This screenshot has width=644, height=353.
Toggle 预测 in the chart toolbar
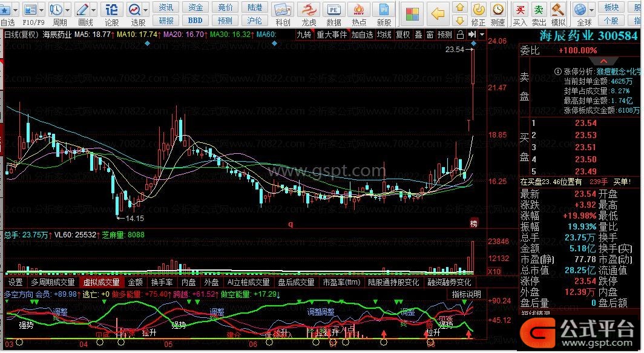click(445, 35)
